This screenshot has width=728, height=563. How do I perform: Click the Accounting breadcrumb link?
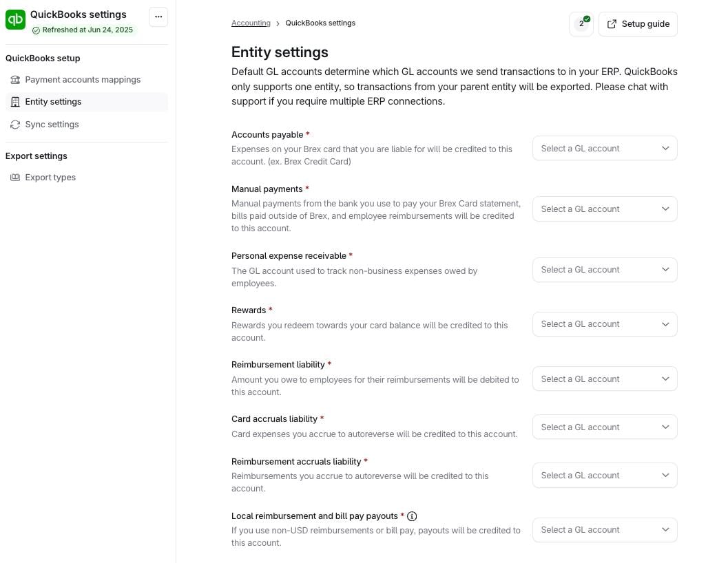(251, 23)
